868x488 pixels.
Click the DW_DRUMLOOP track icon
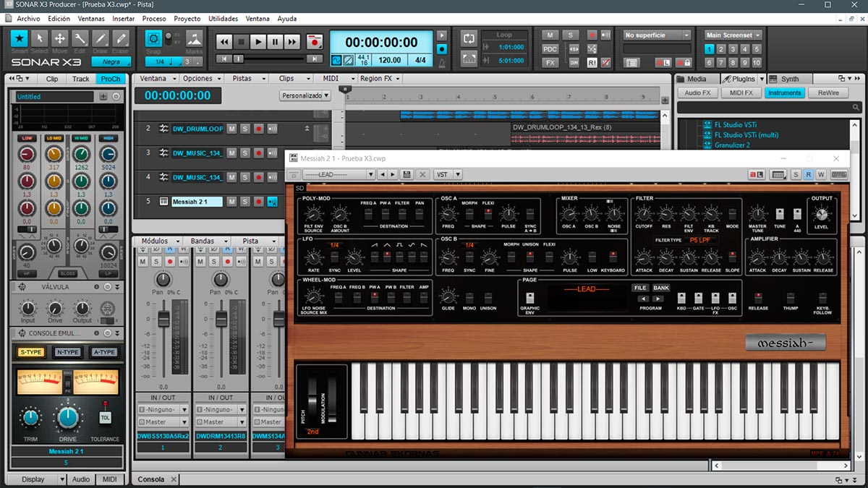point(163,129)
